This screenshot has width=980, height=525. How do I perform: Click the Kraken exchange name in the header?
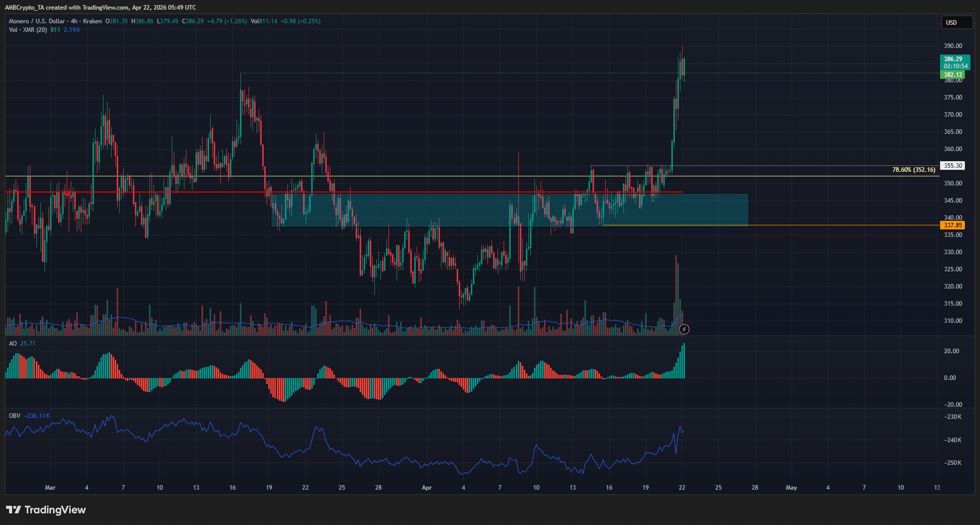pyautogui.click(x=92, y=21)
